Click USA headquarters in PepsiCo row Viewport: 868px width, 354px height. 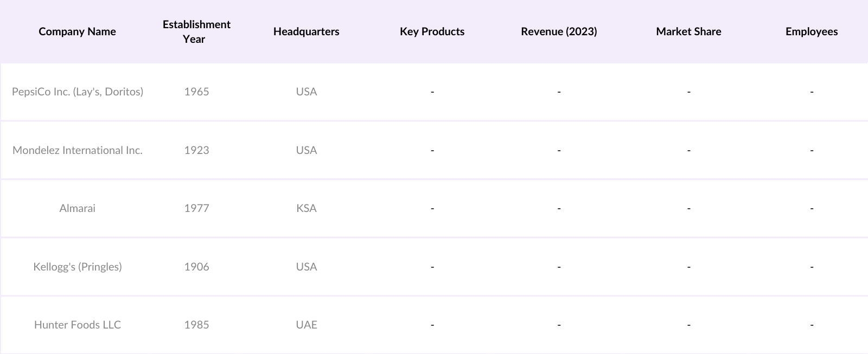point(307,92)
